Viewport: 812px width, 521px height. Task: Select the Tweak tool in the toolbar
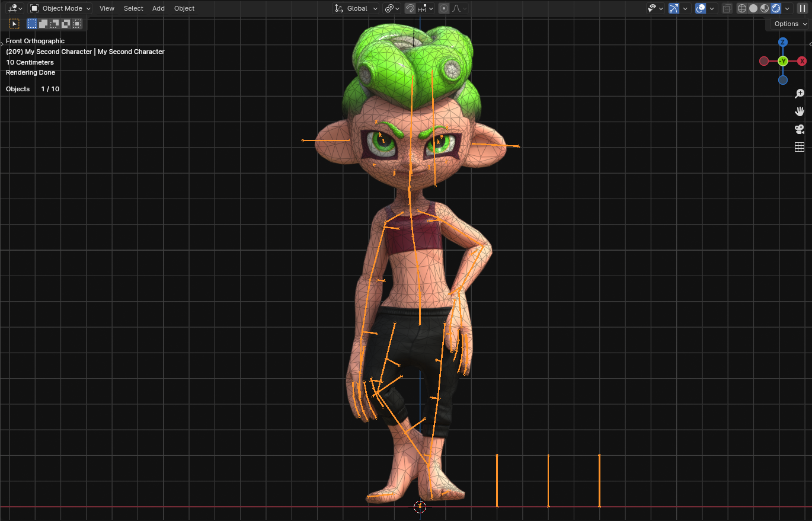pyautogui.click(x=14, y=24)
